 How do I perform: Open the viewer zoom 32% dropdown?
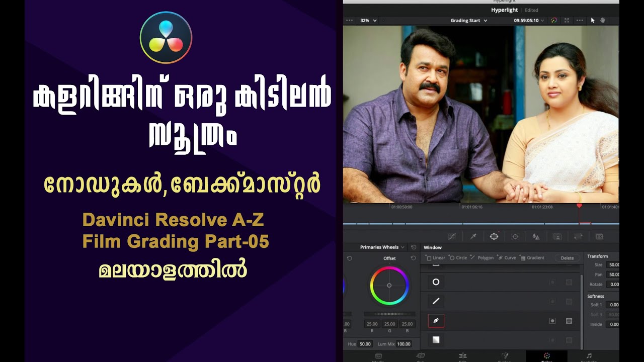pyautogui.click(x=368, y=21)
